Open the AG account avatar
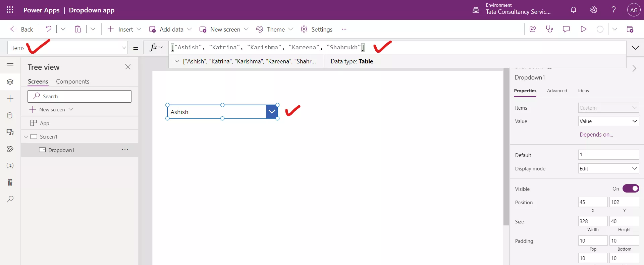644x265 pixels. pyautogui.click(x=634, y=10)
